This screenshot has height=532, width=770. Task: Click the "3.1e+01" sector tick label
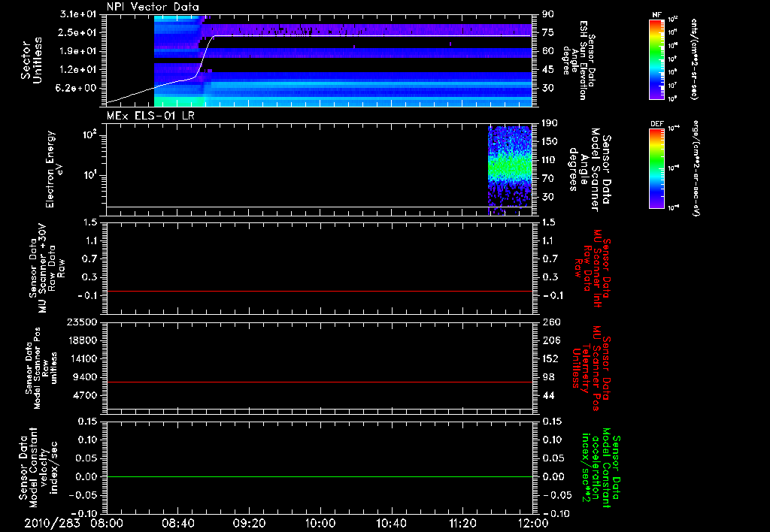(77, 14)
